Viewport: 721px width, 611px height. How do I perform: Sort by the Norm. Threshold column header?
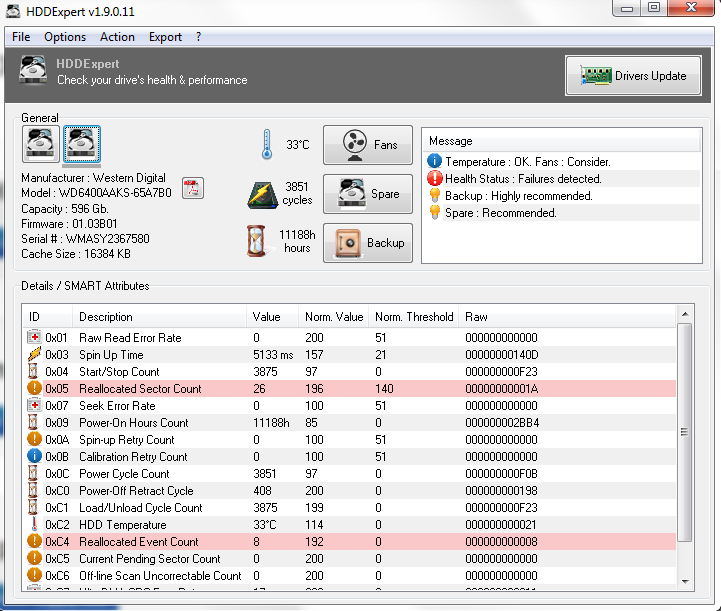pos(414,317)
